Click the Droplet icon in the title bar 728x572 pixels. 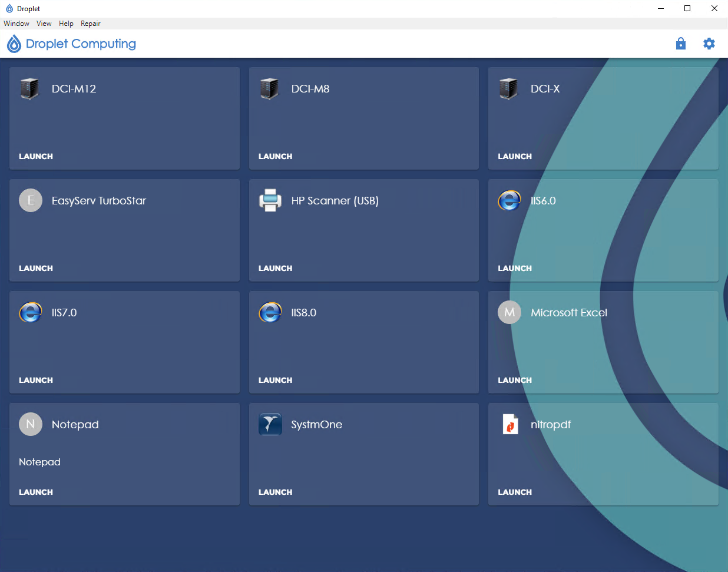click(9, 9)
